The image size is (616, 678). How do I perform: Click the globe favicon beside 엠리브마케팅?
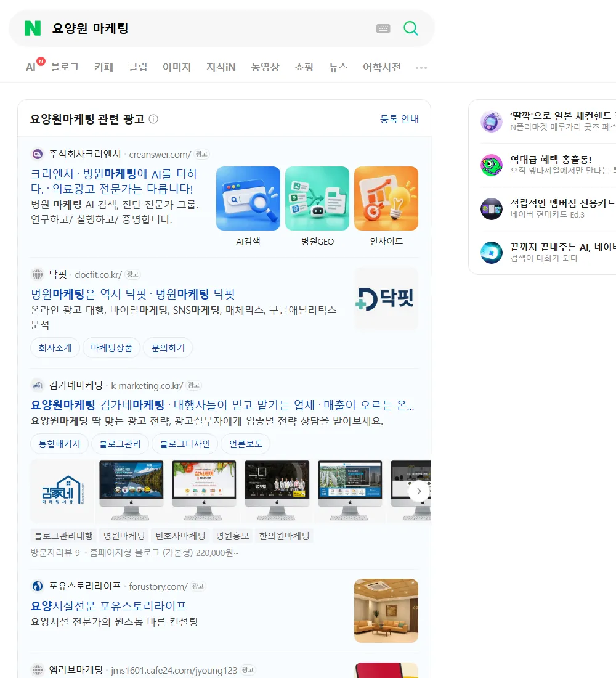[x=38, y=670]
